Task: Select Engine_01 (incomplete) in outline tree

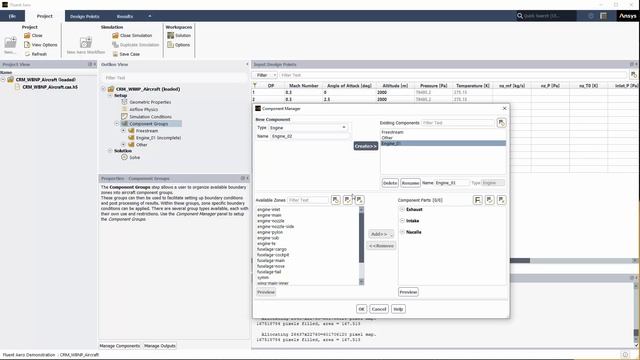Action: tap(158, 138)
